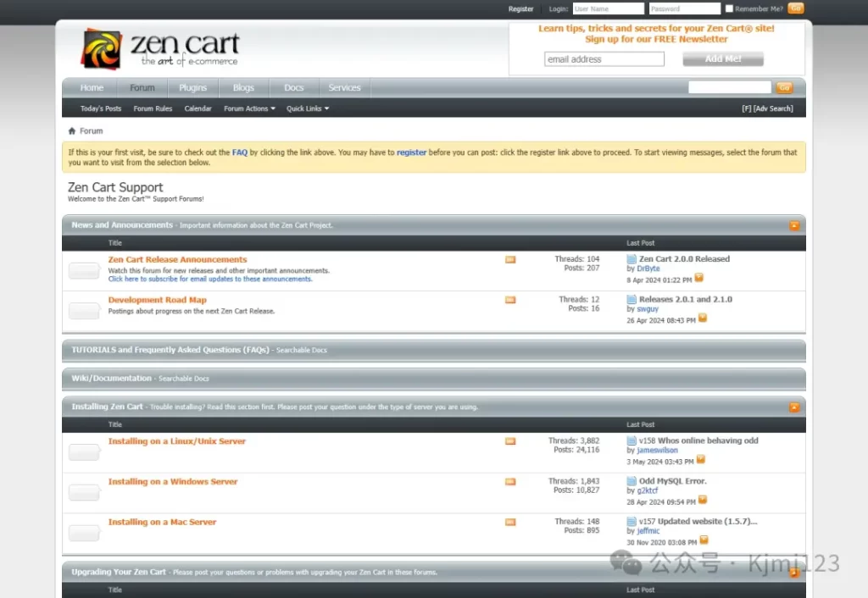The image size is (868, 598).
Task: Click post icon beside Odd MySQL Error
Action: pos(631,481)
